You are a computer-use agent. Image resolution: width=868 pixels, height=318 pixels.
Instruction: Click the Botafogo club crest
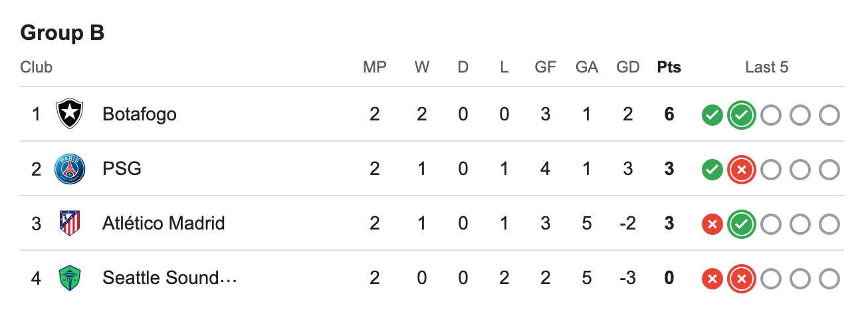pyautogui.click(x=68, y=114)
